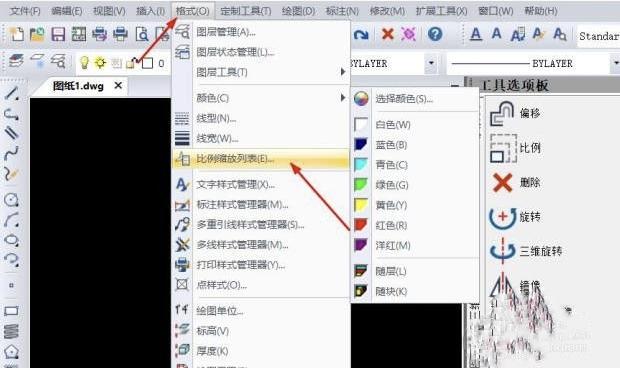Click the 旋转 rotate tool in palette
The height and width of the screenshot is (368, 620).
(x=516, y=217)
